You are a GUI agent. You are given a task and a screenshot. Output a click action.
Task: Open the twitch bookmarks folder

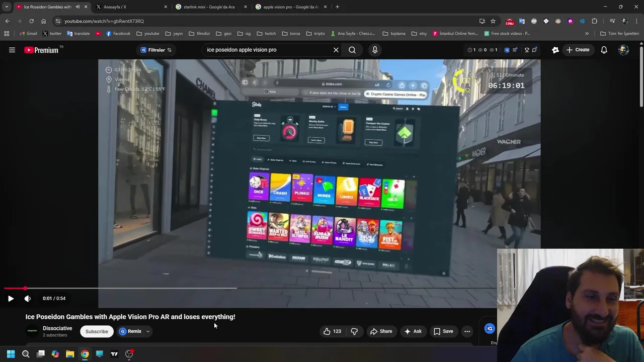coord(266,34)
